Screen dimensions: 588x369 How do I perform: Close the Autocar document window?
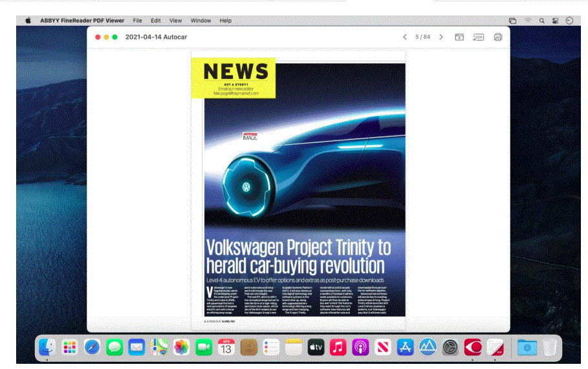click(x=98, y=37)
